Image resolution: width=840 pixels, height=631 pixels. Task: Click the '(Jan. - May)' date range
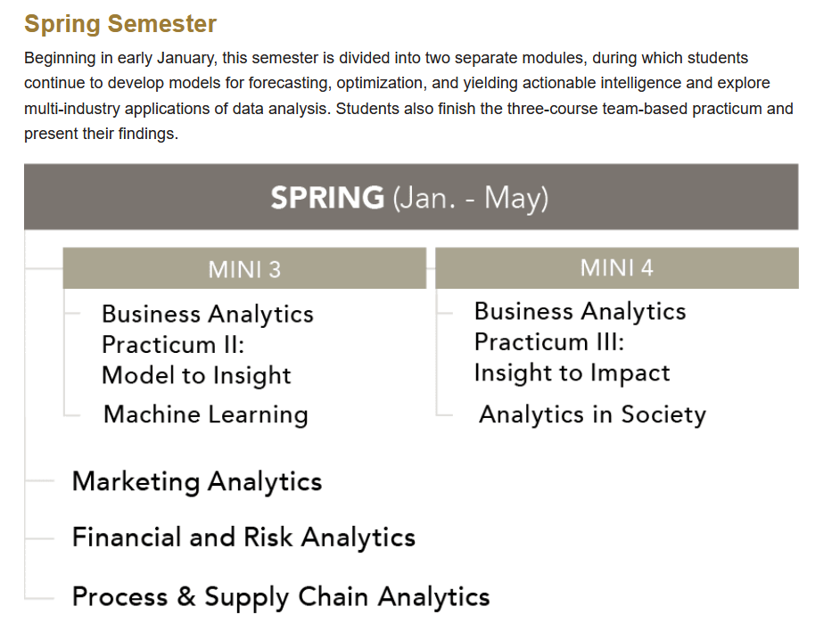[471, 198]
